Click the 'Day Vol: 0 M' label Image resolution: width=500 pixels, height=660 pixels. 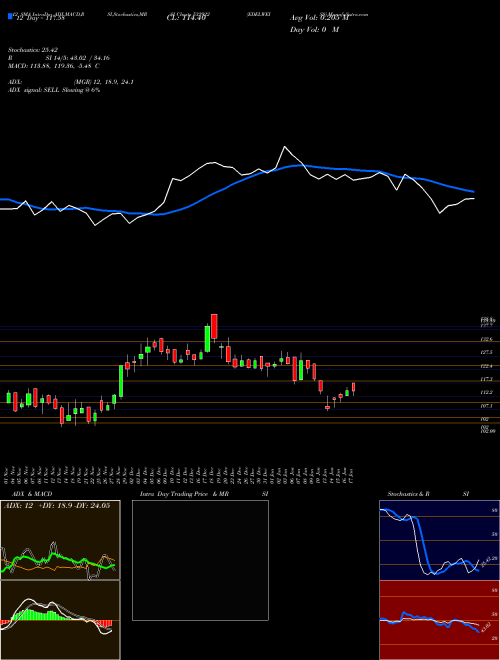[x=314, y=30]
